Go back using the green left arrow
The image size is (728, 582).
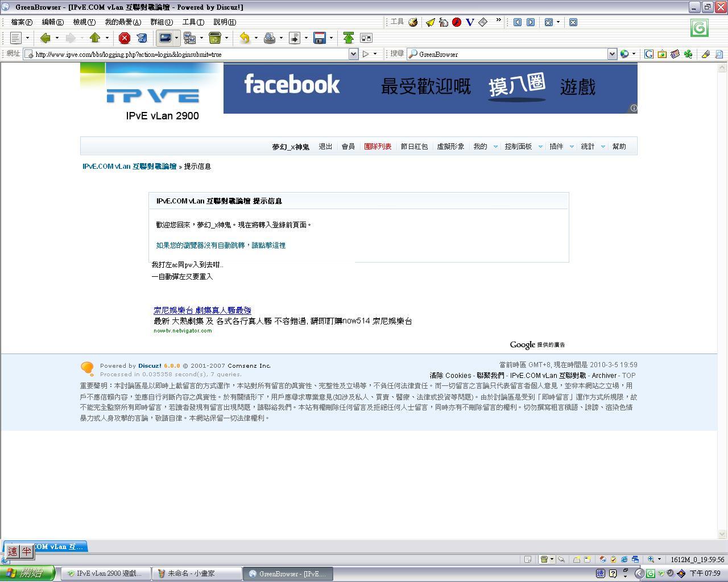pos(45,38)
